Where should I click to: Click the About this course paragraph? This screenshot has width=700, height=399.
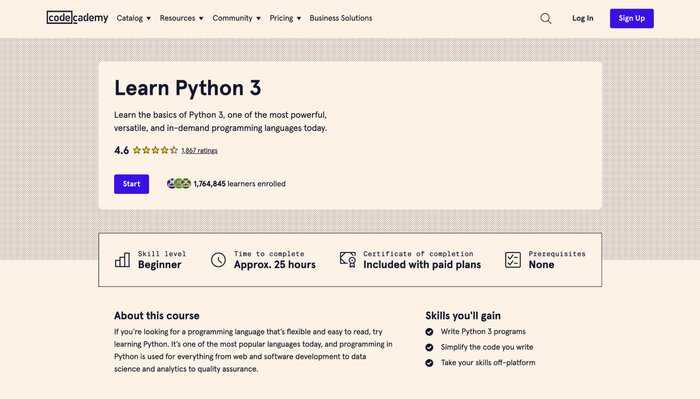click(253, 350)
